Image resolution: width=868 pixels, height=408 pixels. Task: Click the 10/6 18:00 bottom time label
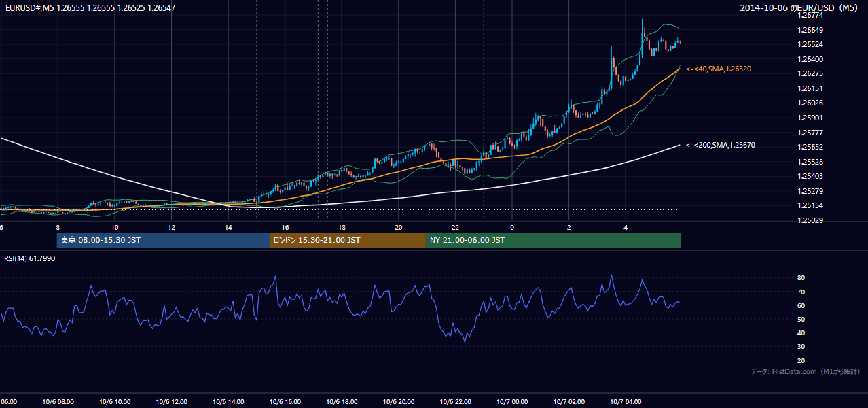click(342, 402)
